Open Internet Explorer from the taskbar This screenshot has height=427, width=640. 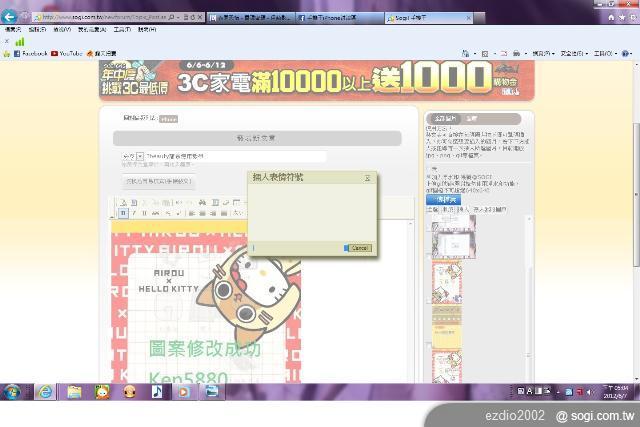pyautogui.click(x=45, y=392)
